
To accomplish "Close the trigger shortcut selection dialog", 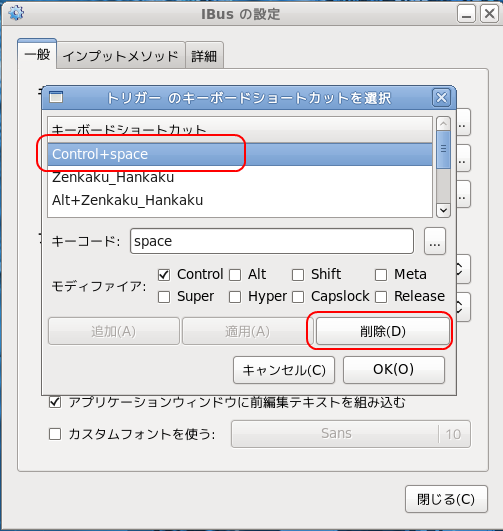I will [441, 98].
